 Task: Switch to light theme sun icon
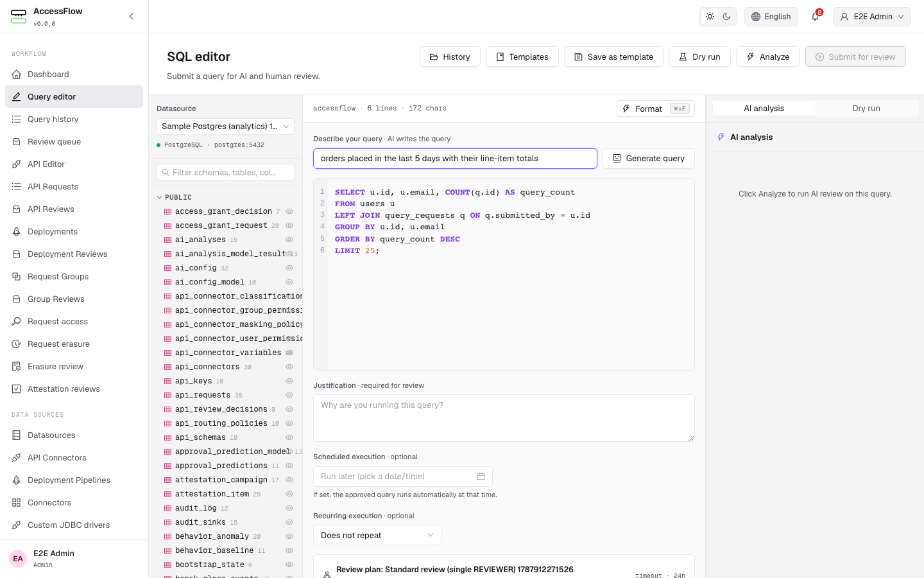(x=710, y=17)
